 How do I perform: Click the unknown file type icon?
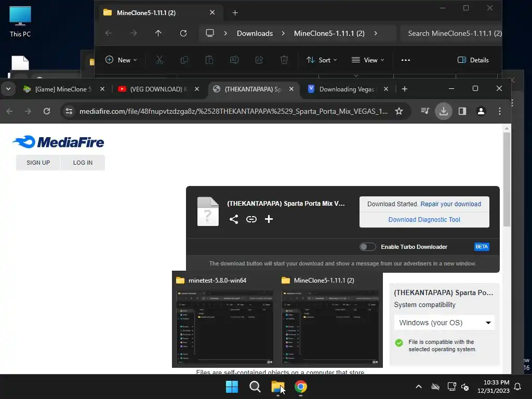[208, 211]
